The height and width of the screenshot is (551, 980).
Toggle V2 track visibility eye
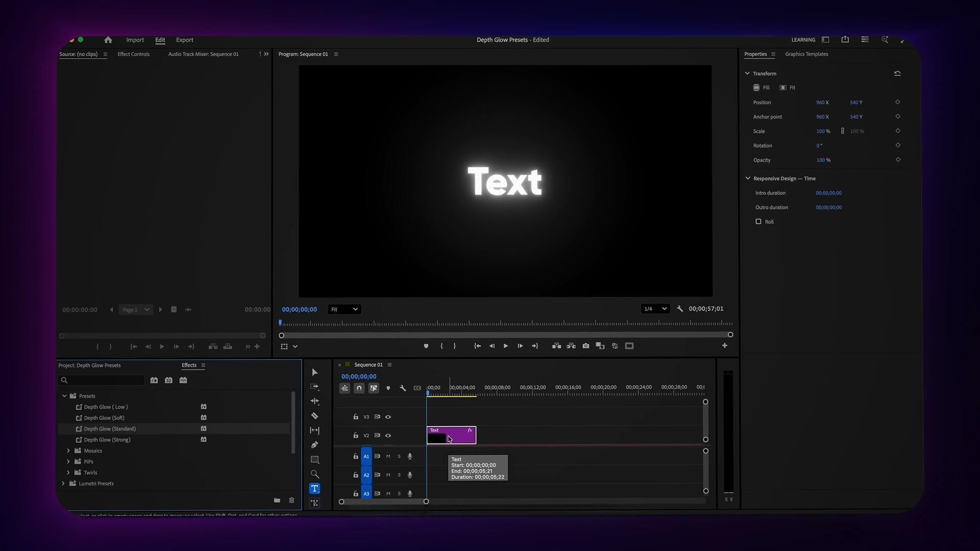[x=388, y=436]
